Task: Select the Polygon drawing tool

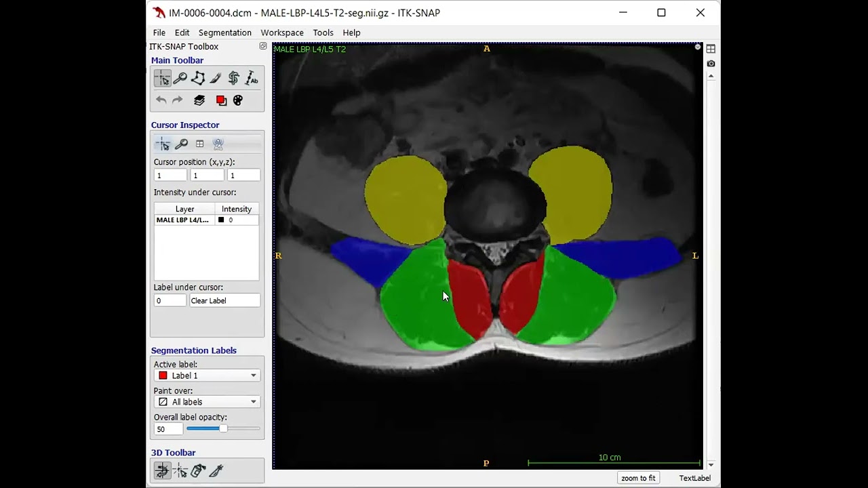Action: tap(198, 79)
